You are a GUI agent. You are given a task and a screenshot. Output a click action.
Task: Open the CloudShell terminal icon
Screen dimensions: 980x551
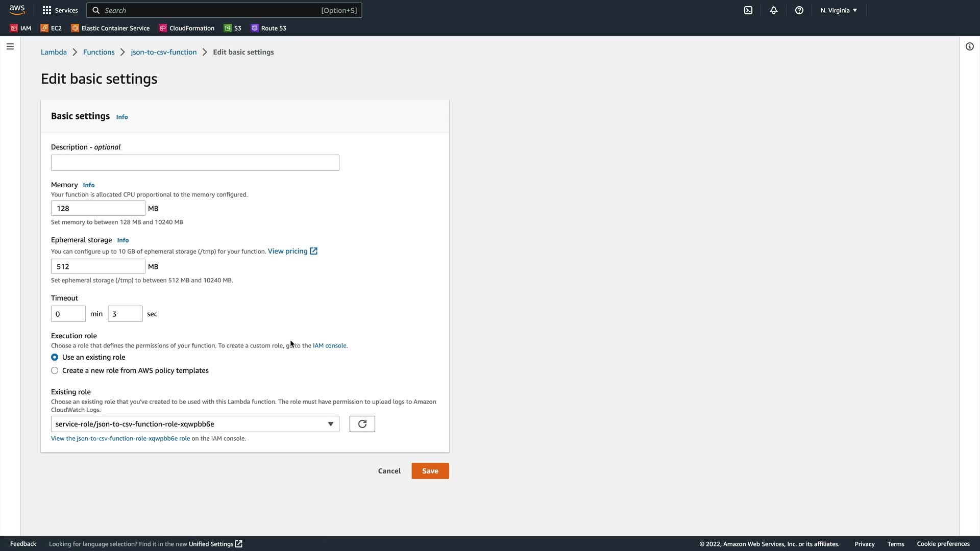tap(748, 10)
